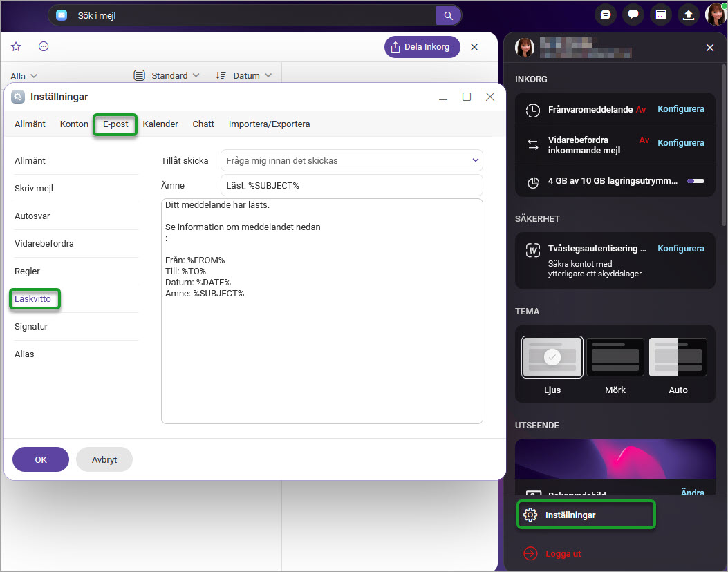The height and width of the screenshot is (572, 728).
Task: Click the Logga ut icon
Action: pyautogui.click(x=530, y=553)
